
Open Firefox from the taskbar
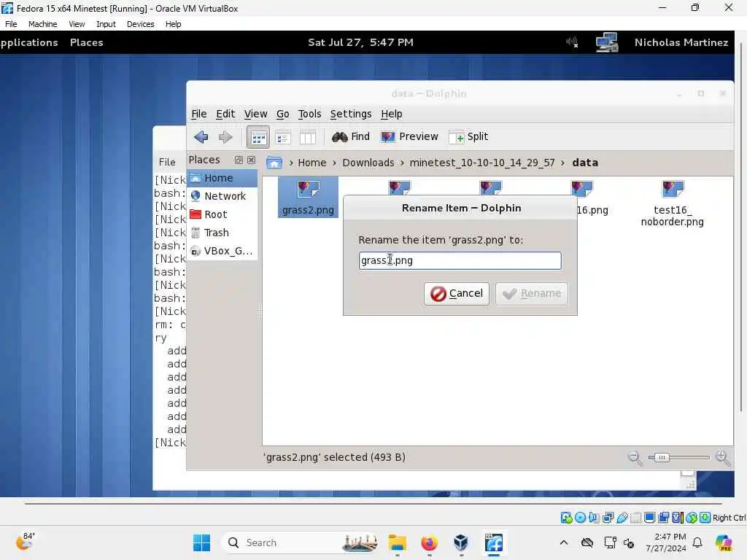(429, 542)
